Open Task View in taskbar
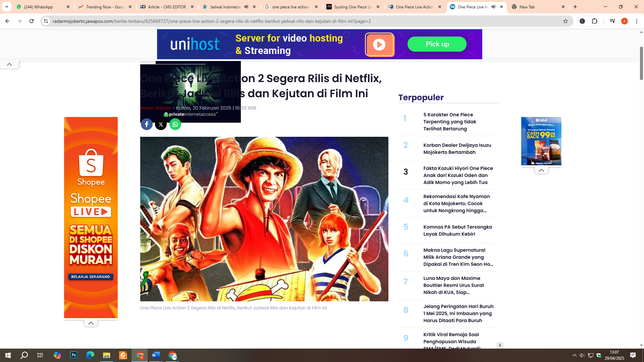 click(40, 355)
